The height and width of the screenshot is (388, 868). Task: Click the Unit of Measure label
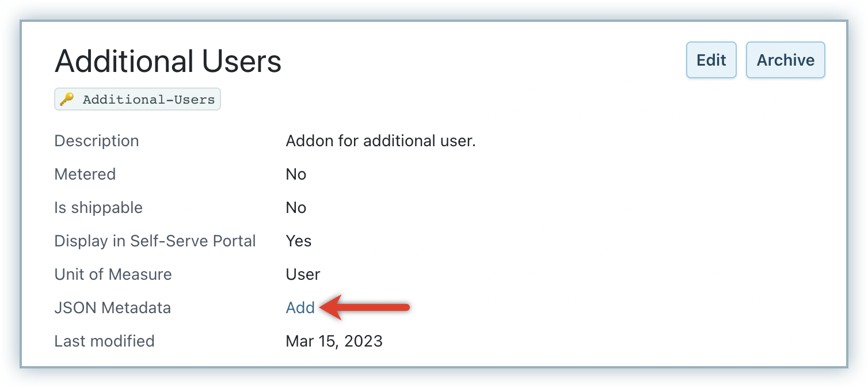113,274
